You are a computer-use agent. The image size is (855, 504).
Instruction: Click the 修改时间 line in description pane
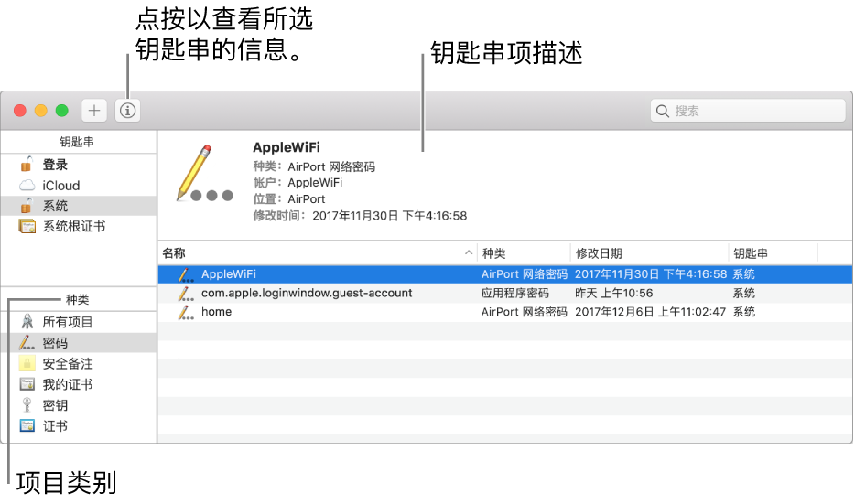(360, 216)
